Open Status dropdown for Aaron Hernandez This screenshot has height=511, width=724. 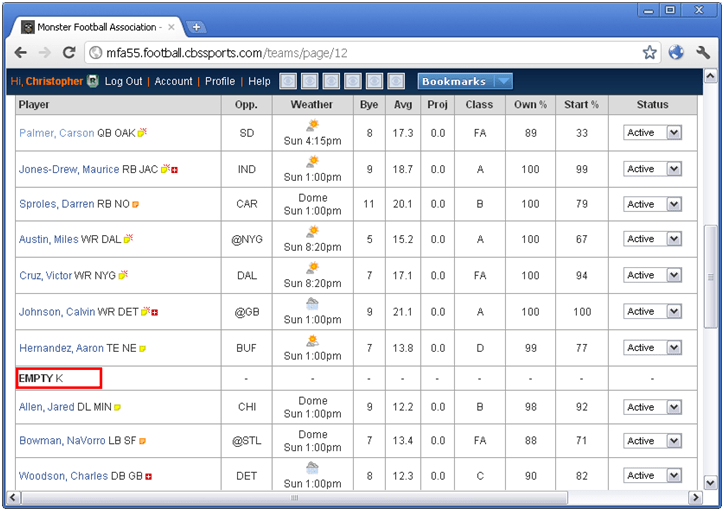click(652, 348)
